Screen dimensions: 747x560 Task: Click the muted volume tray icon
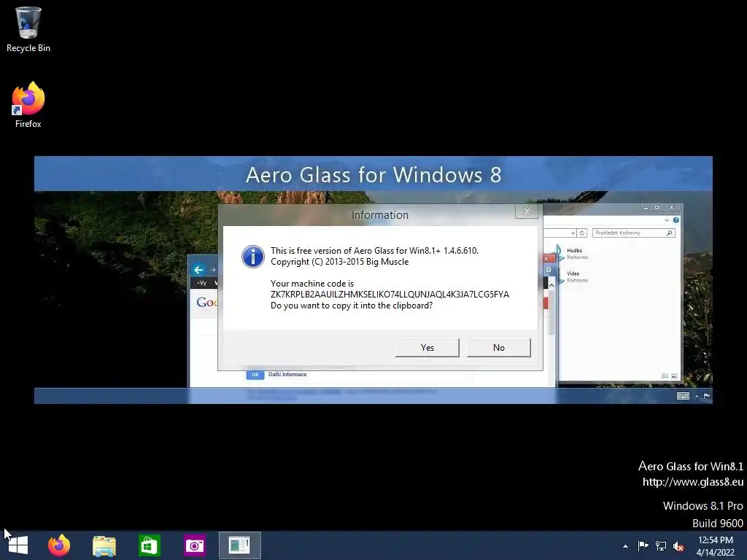(x=678, y=545)
